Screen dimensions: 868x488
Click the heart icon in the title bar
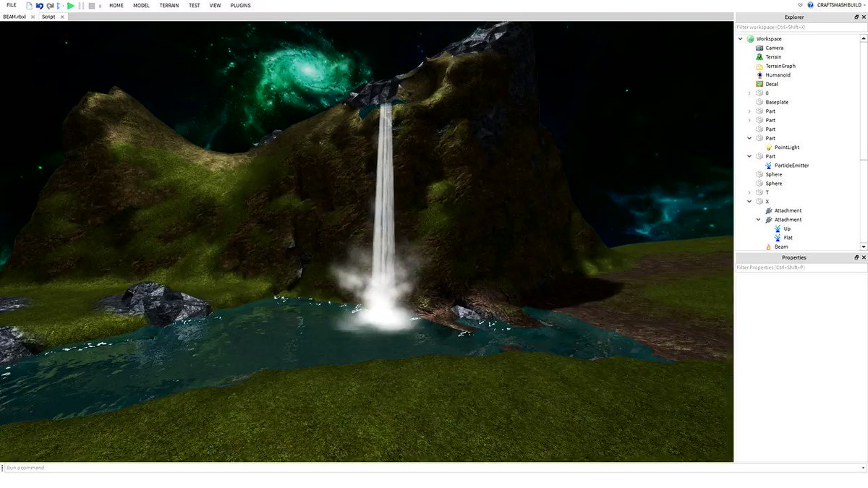[x=800, y=5]
